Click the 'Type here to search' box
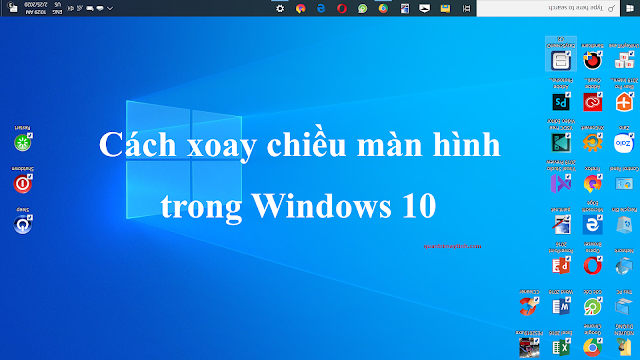Image resolution: width=640 pixels, height=360 pixels. [x=548, y=8]
